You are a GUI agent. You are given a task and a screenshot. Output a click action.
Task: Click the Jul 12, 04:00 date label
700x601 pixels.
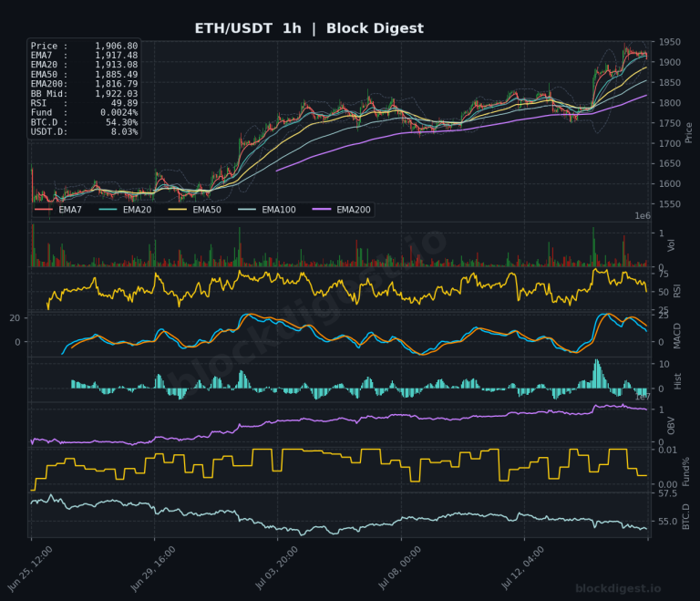(523, 569)
